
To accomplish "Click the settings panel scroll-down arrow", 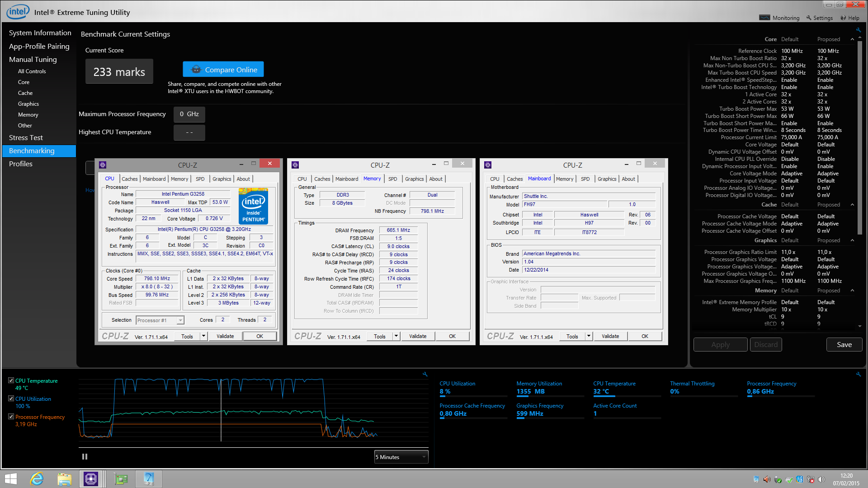I will click(860, 326).
